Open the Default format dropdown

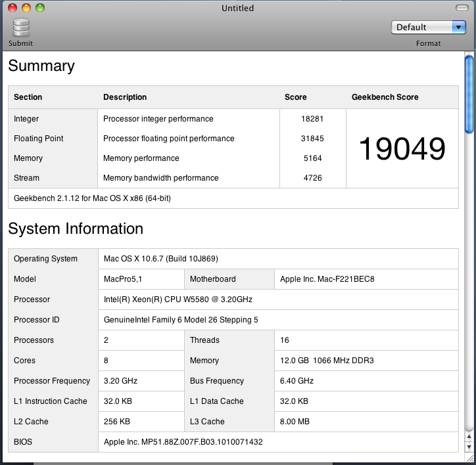pos(429,28)
